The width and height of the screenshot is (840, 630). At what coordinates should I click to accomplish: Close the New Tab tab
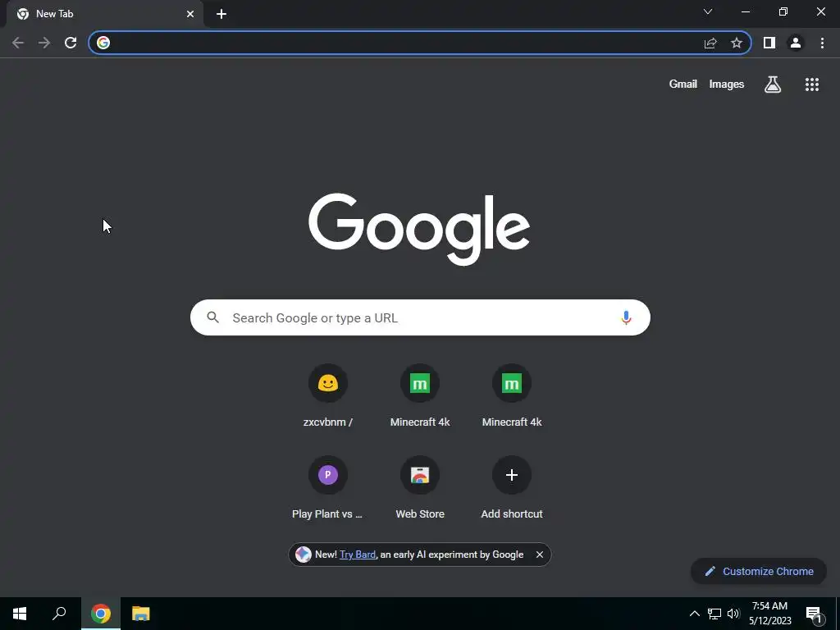click(190, 14)
